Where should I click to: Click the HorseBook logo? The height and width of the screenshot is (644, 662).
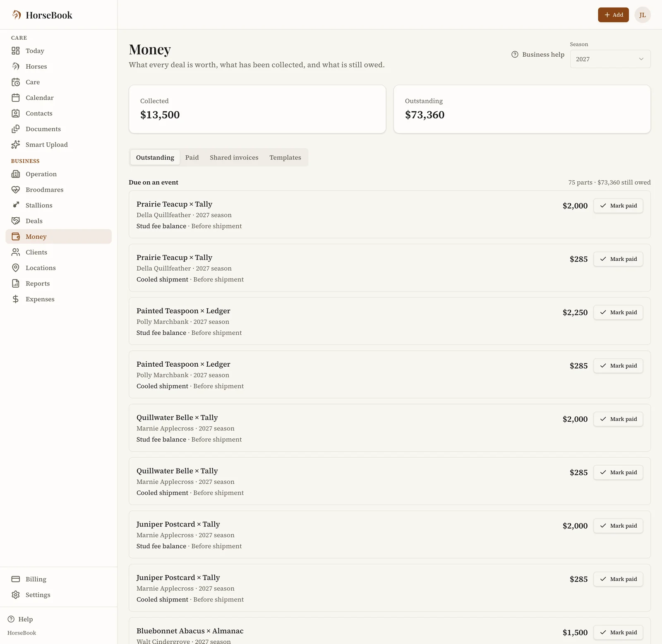pos(42,15)
